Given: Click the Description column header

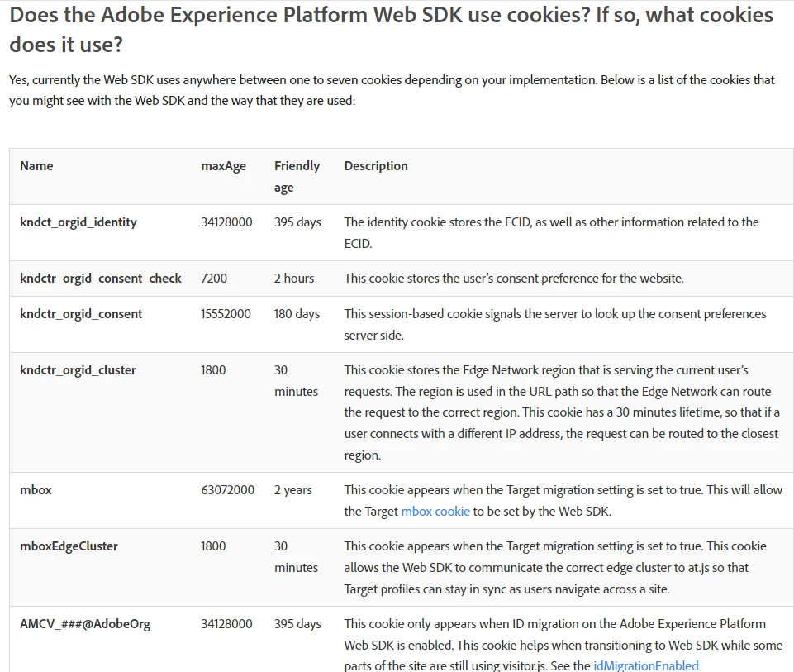Looking at the screenshot, I should tap(376, 166).
